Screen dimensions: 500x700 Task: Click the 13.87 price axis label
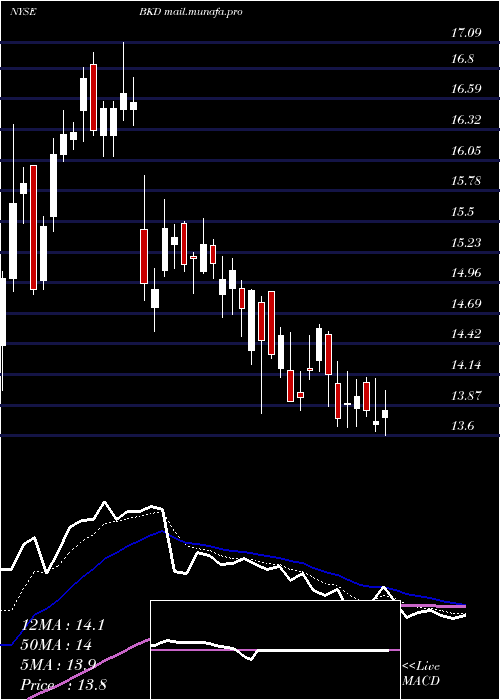point(466,396)
